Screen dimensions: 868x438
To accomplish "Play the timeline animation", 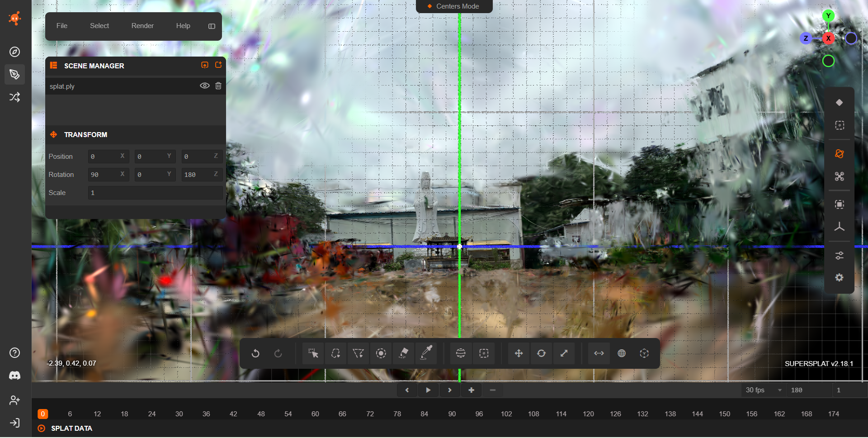I will [x=428, y=390].
